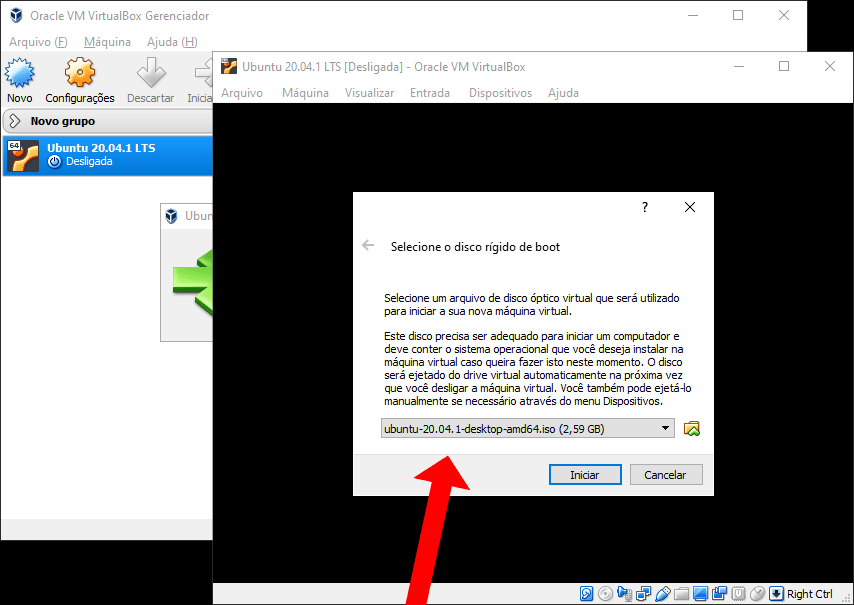This screenshot has width=854, height=605.
Task: Maximize the Ubuntu VM window
Action: [784, 66]
